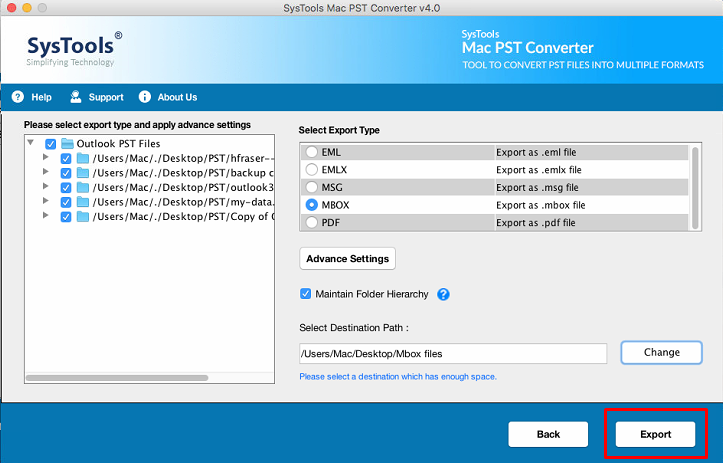Click the Support person icon
723x463 pixels.
tap(76, 97)
